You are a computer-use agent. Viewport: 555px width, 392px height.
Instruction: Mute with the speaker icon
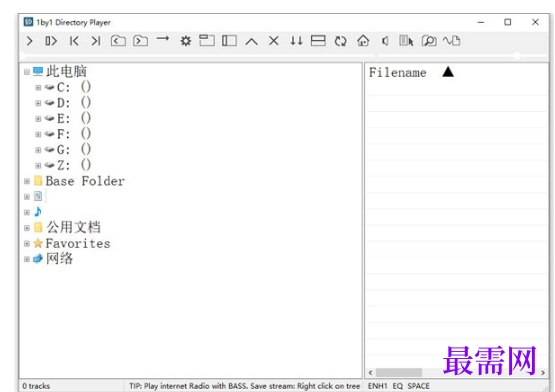[385, 41]
